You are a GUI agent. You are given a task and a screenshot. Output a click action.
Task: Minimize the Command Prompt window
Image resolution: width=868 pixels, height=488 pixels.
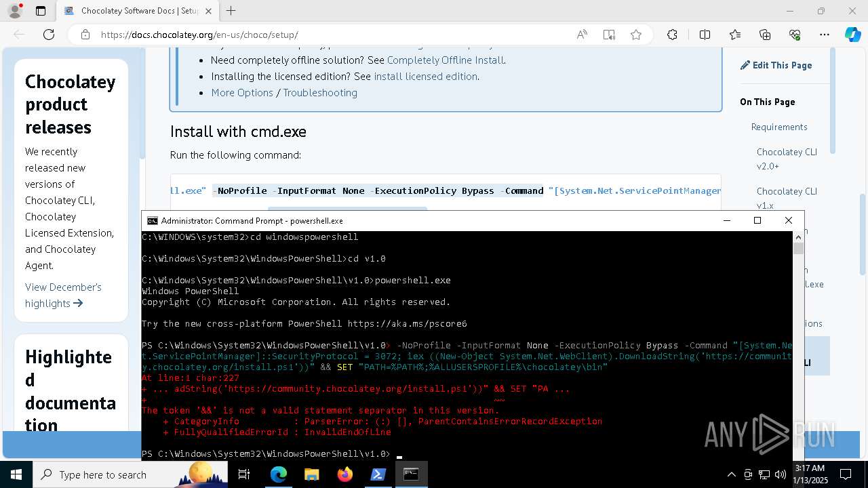click(726, 220)
